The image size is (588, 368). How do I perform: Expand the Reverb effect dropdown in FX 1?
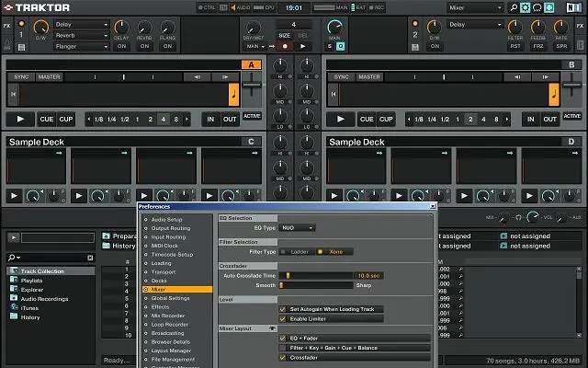(x=80, y=36)
